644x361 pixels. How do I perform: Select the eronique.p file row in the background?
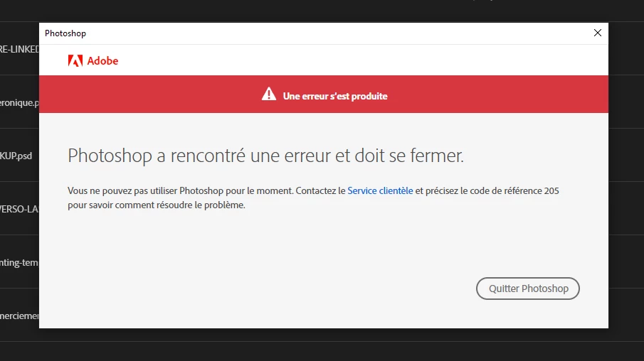click(19, 102)
